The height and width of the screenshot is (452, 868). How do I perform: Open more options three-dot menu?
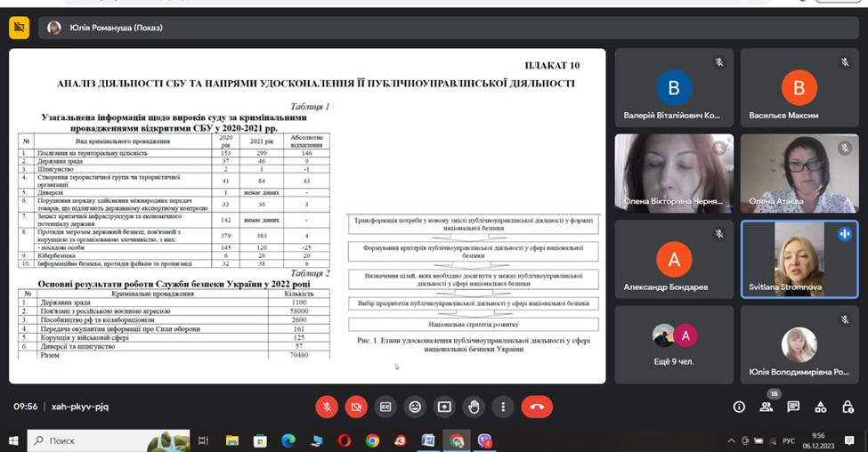pos(503,408)
